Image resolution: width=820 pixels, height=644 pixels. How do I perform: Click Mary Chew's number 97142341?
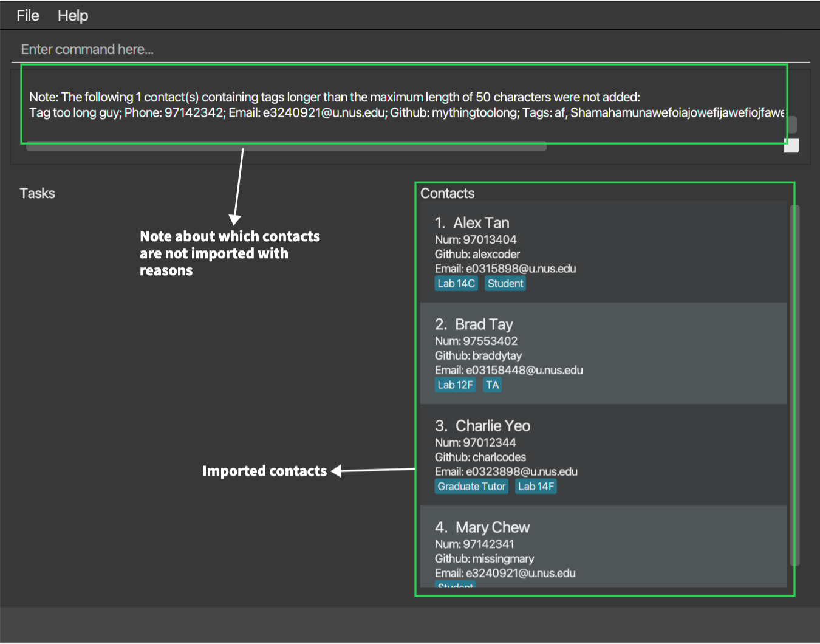474,544
